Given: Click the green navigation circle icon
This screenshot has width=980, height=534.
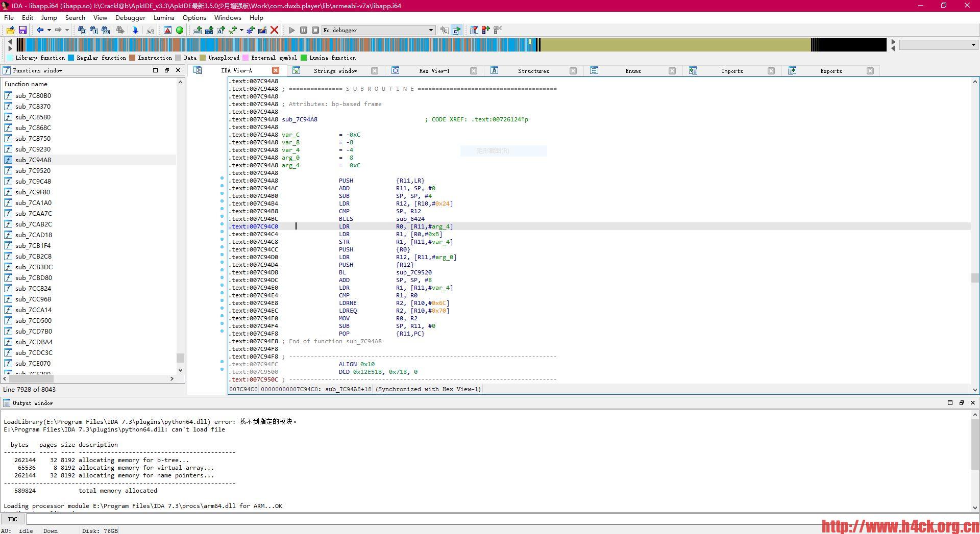Looking at the screenshot, I should (180, 30).
